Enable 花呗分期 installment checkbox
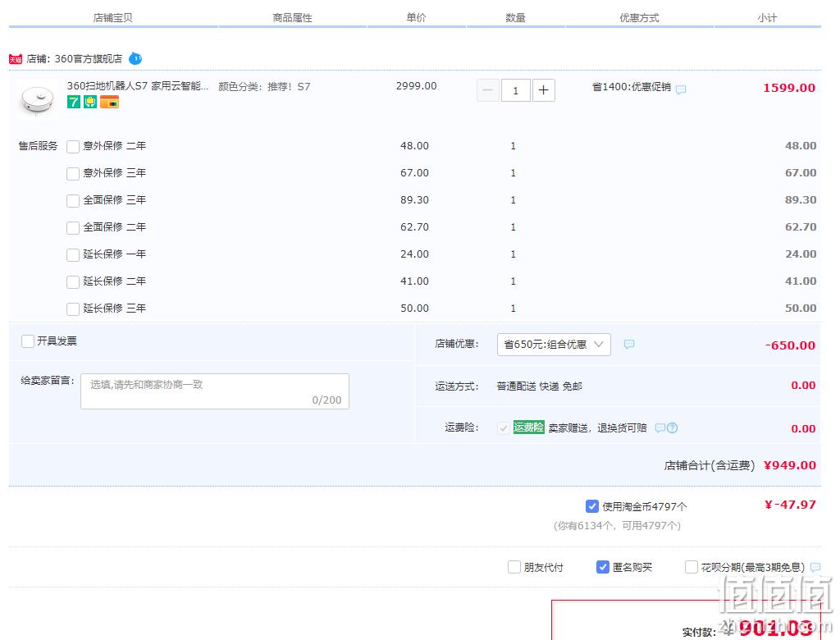This screenshot has height=640, width=840. (691, 567)
